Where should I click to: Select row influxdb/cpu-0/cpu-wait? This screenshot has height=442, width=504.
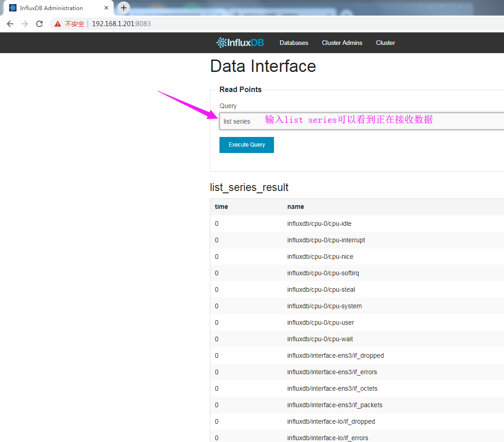357,339
